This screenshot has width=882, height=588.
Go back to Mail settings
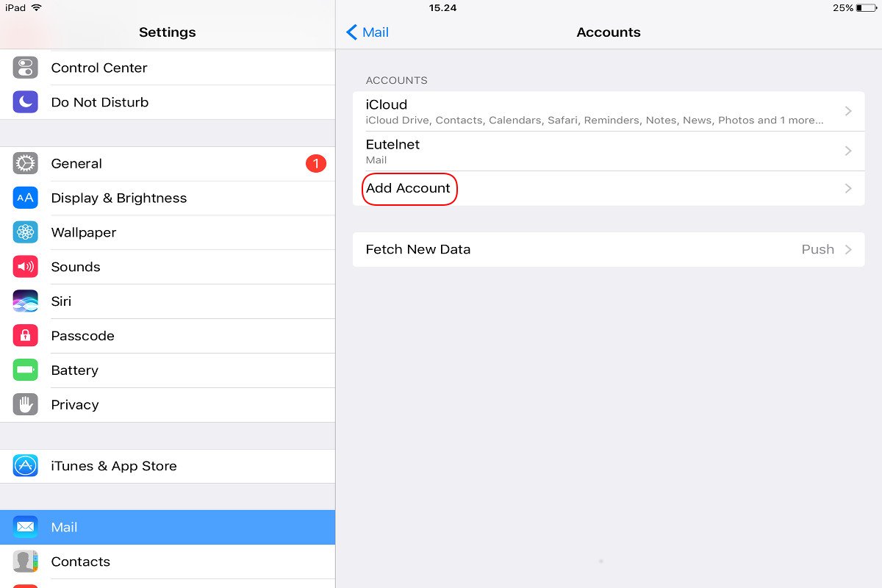pos(367,32)
